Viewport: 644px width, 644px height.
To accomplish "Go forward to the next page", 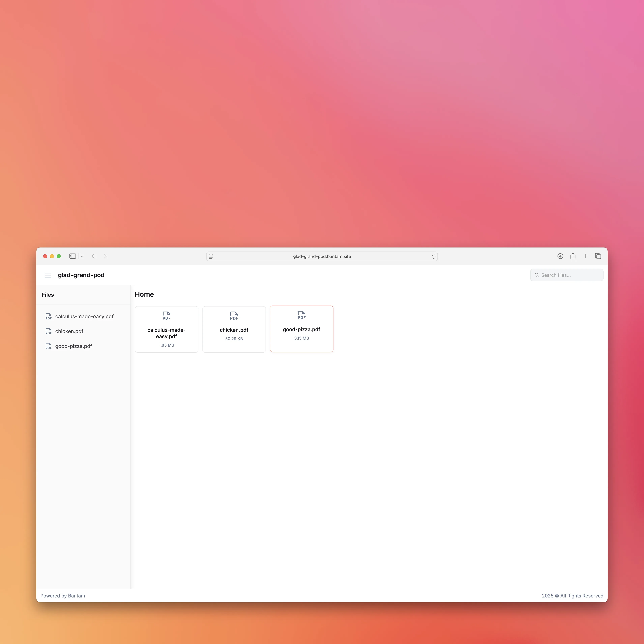I will 105,256.
